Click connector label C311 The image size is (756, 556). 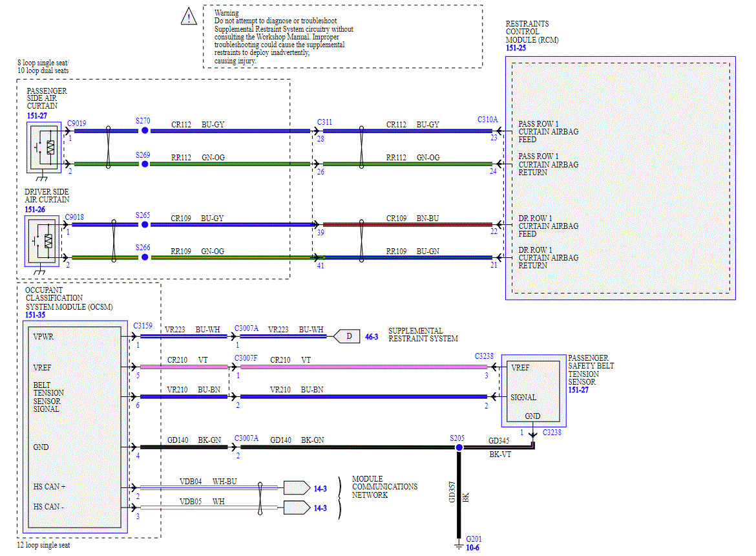pyautogui.click(x=324, y=122)
